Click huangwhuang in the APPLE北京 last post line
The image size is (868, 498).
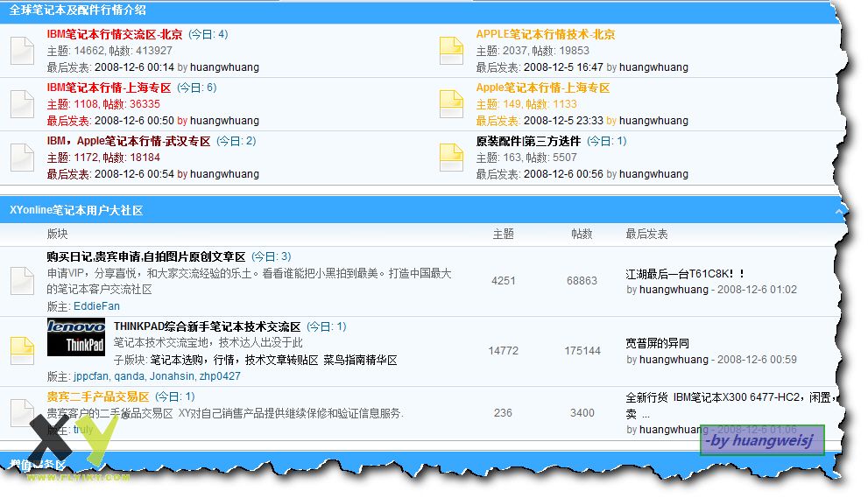pyautogui.click(x=653, y=67)
